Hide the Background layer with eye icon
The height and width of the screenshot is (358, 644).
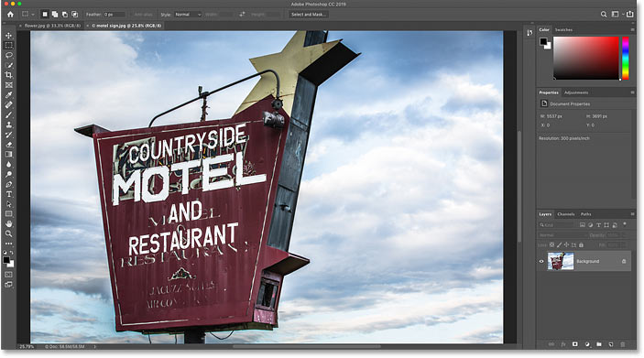pyautogui.click(x=541, y=262)
